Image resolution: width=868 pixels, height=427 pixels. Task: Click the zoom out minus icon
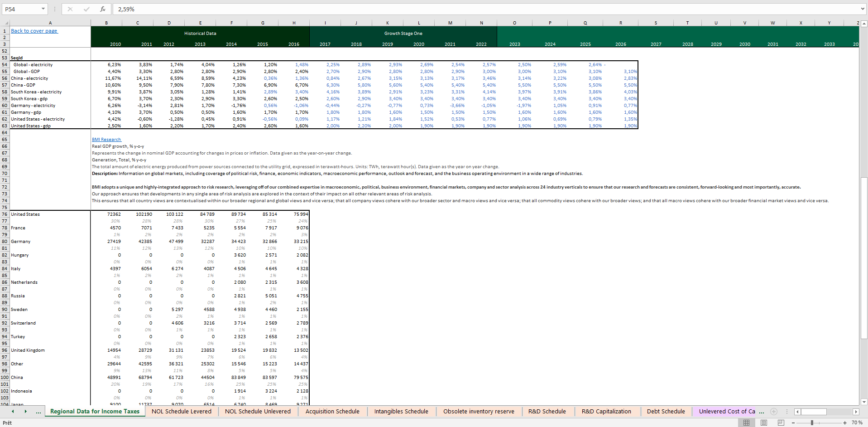[793, 422]
